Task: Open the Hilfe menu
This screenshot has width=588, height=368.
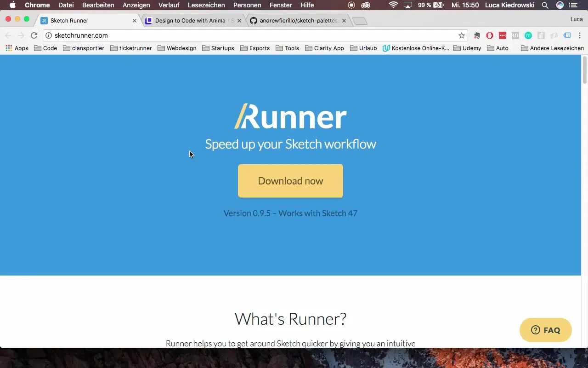Action: pos(307,5)
